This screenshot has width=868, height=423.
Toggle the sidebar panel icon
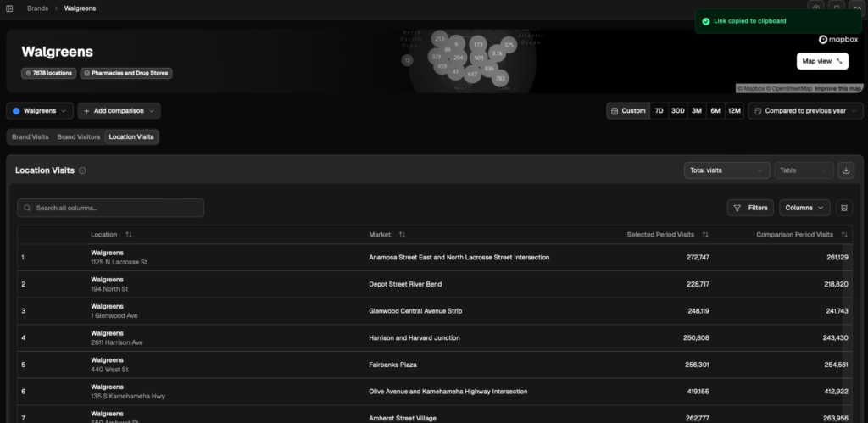(9, 8)
